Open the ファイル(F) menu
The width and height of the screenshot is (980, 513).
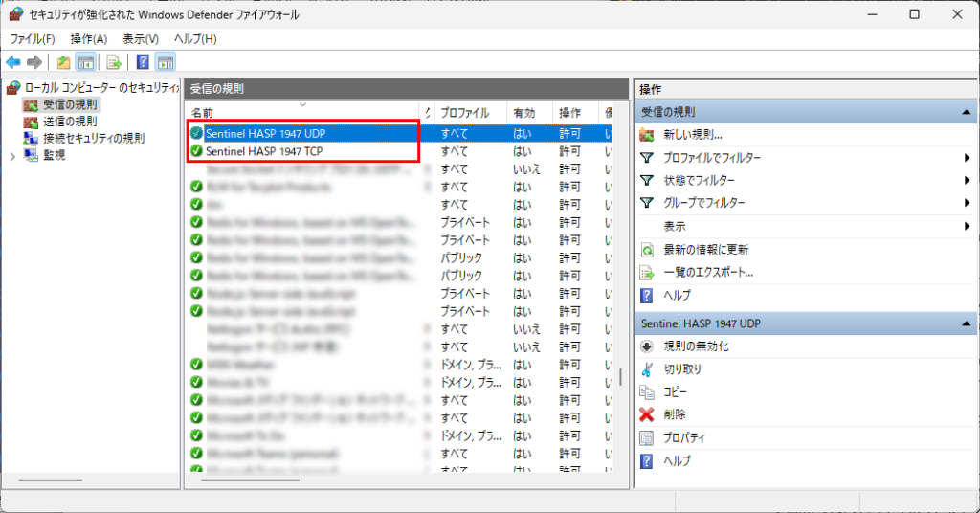click(x=33, y=39)
